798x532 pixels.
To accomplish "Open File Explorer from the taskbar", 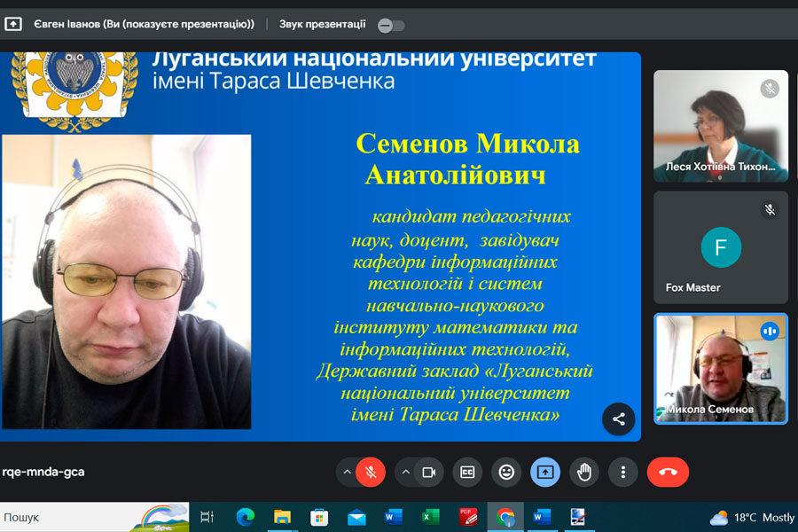I will tap(282, 517).
